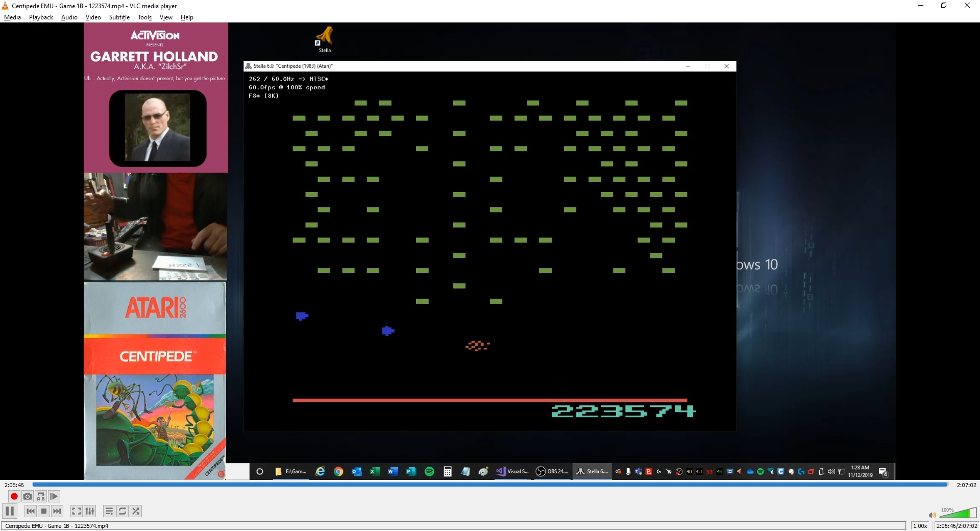980x531 pixels.
Task: Click the elapsed time 2:06:46 label
Action: pyautogui.click(x=14, y=485)
